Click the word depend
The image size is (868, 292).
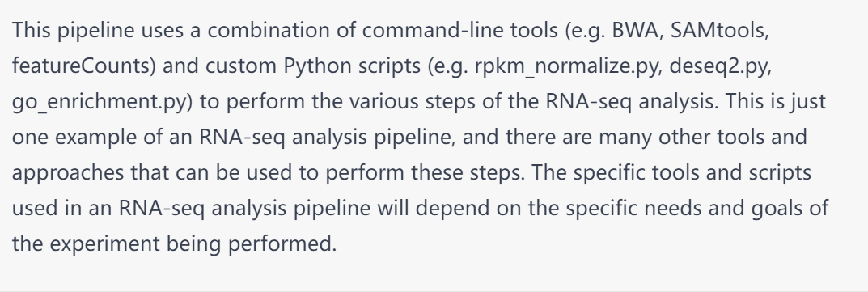[452, 209]
